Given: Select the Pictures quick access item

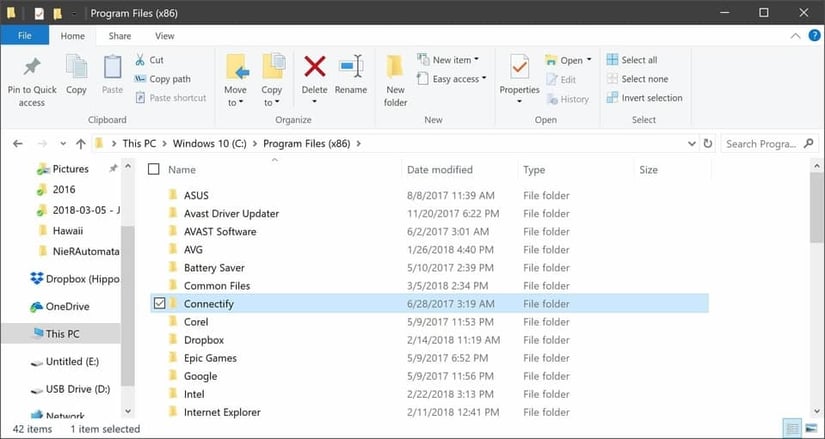Looking at the screenshot, I should coord(71,169).
